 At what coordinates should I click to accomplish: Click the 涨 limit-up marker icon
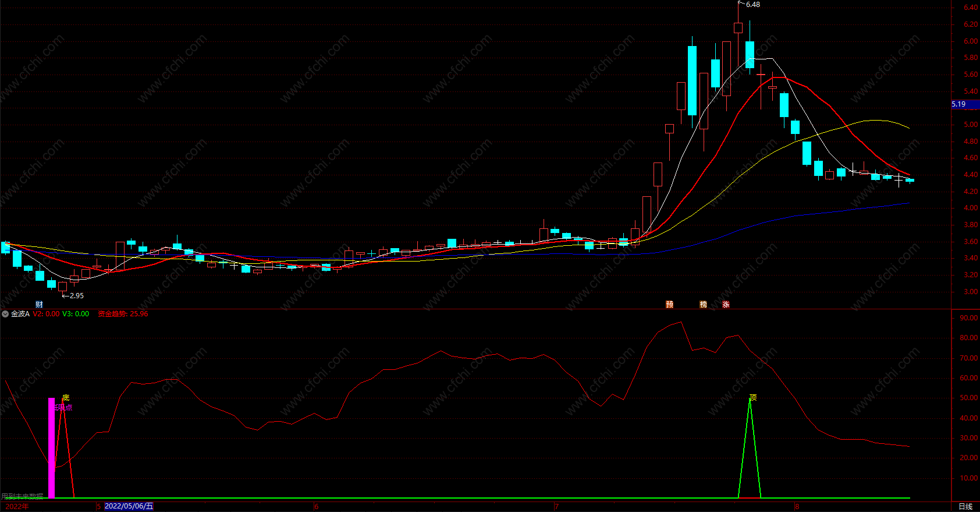click(726, 304)
